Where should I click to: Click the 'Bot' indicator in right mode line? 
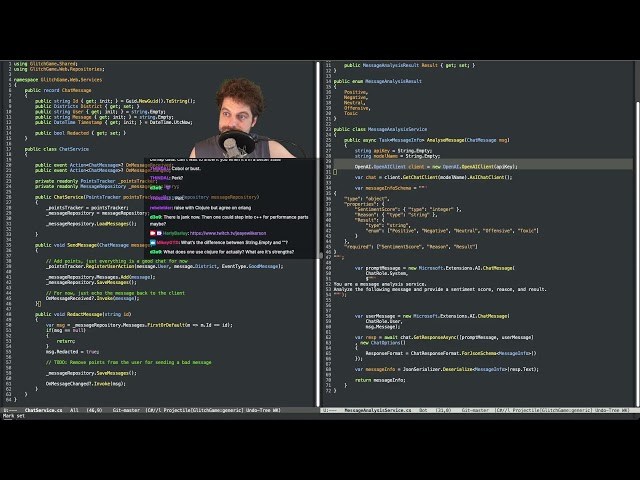tap(423, 410)
